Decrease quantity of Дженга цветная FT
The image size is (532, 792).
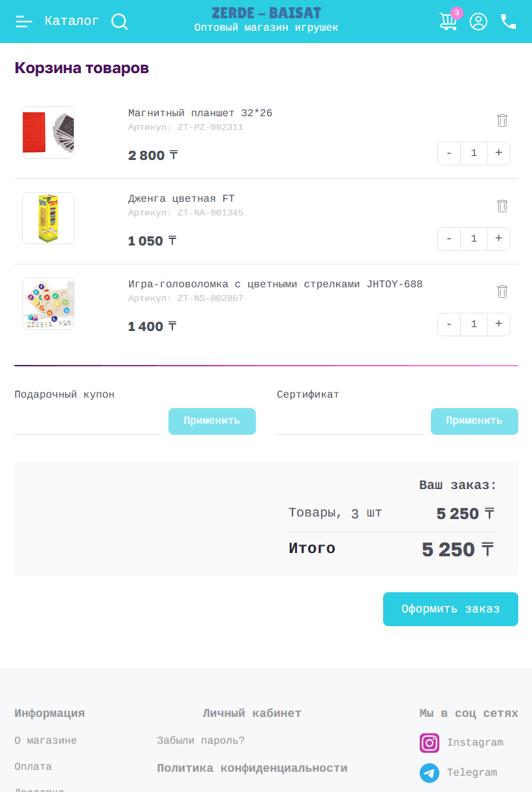pyautogui.click(x=449, y=238)
